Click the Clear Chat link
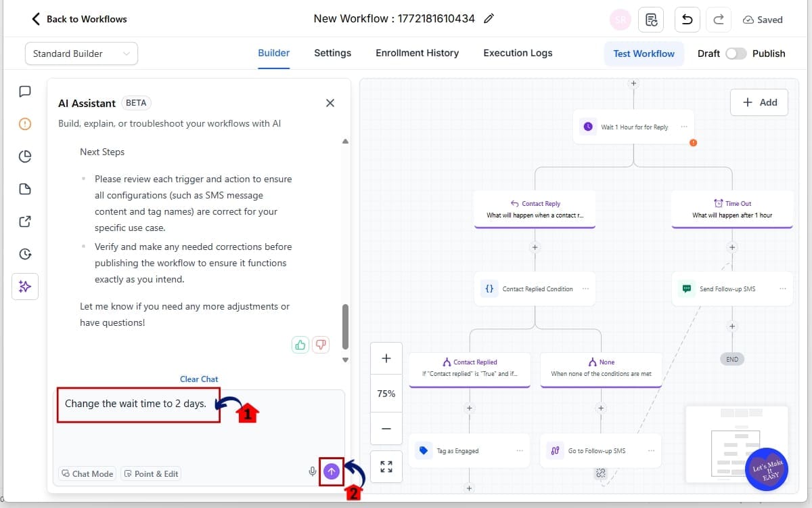Image resolution: width=812 pixels, height=508 pixels. click(x=198, y=379)
